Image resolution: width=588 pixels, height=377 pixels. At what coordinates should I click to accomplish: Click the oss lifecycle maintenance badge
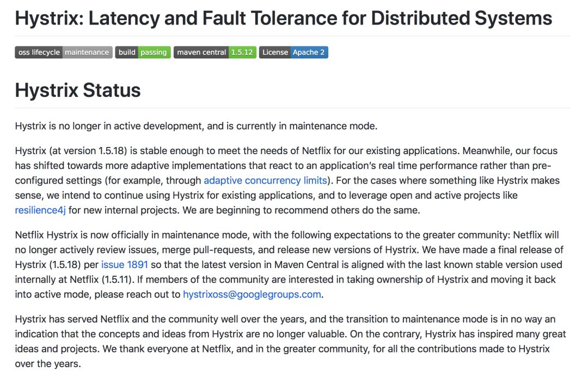tap(63, 52)
